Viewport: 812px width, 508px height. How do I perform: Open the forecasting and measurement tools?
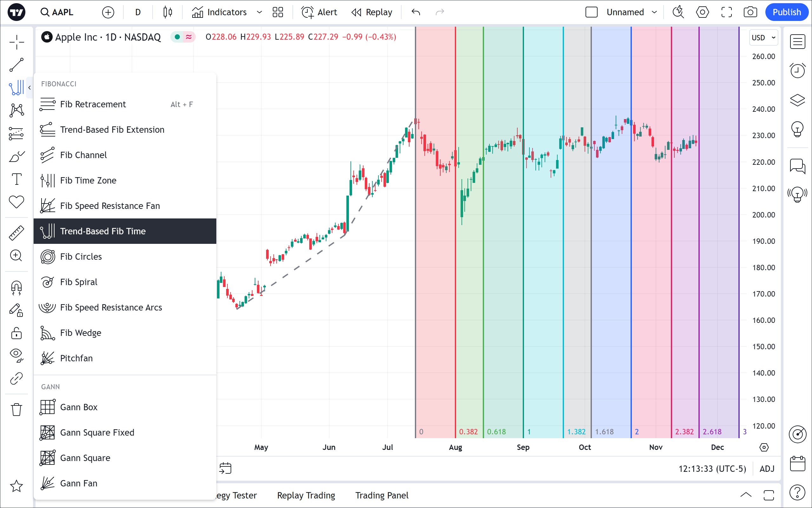coord(16,133)
